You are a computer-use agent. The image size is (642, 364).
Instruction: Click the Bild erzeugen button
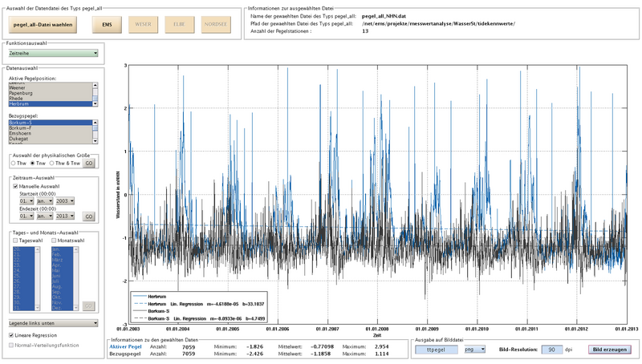(610, 350)
